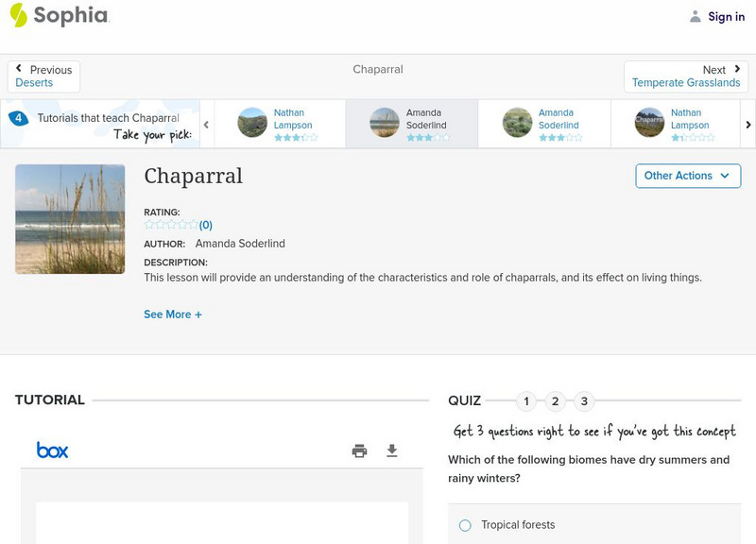Image resolution: width=756 pixels, height=544 pixels.
Task: Click the Sophia logo icon
Action: click(19, 15)
